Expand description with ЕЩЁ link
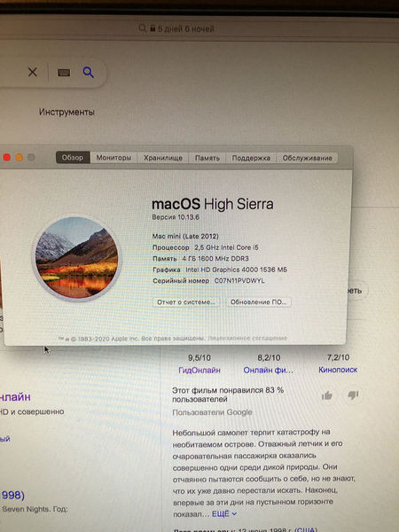The height and width of the screenshot is (532, 399). click(224, 513)
